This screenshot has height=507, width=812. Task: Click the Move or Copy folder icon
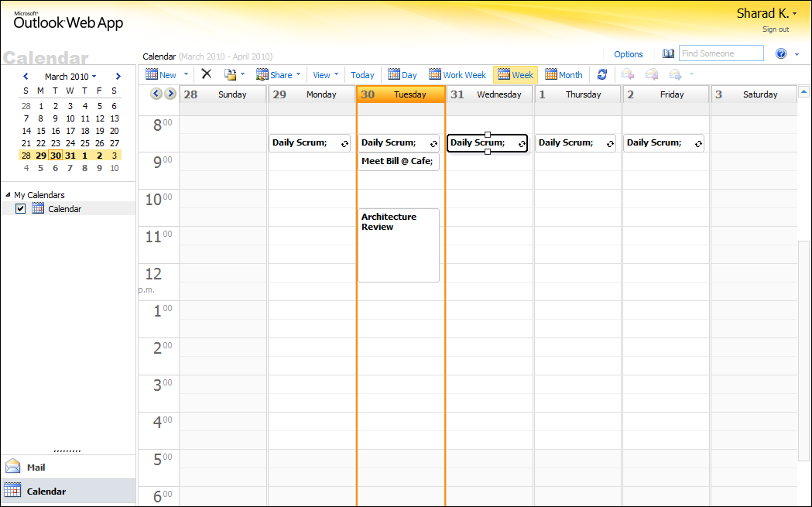[230, 74]
